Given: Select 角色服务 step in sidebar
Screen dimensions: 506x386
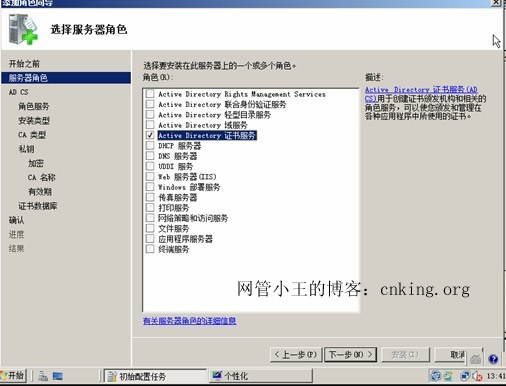Looking at the screenshot, I should [x=34, y=106].
